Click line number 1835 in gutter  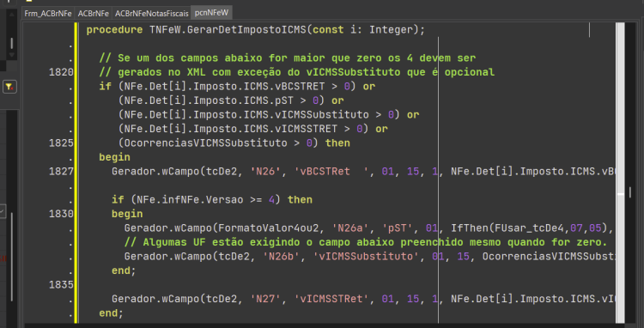click(x=61, y=284)
